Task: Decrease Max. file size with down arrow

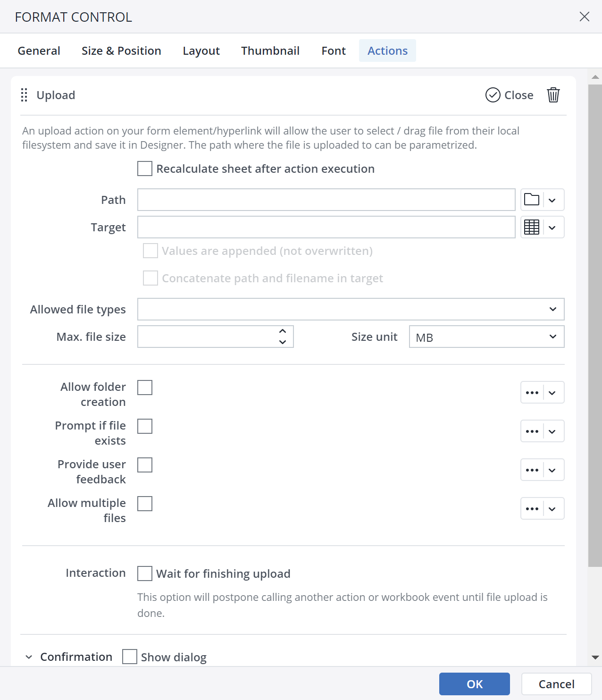Action: coord(283,342)
